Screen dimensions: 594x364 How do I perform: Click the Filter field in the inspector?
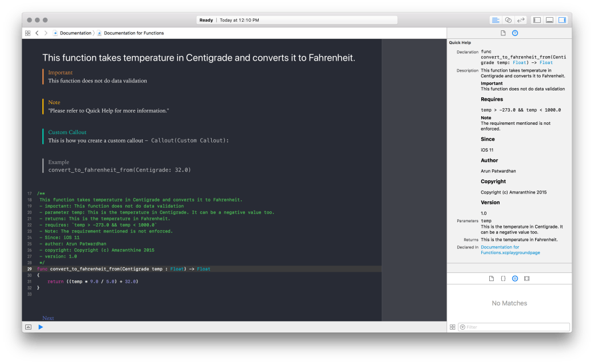[515, 327]
